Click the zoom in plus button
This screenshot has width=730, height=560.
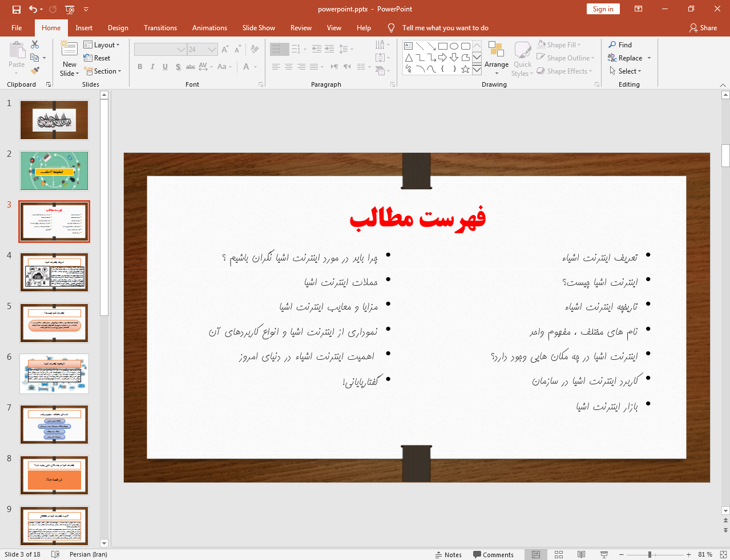(689, 554)
